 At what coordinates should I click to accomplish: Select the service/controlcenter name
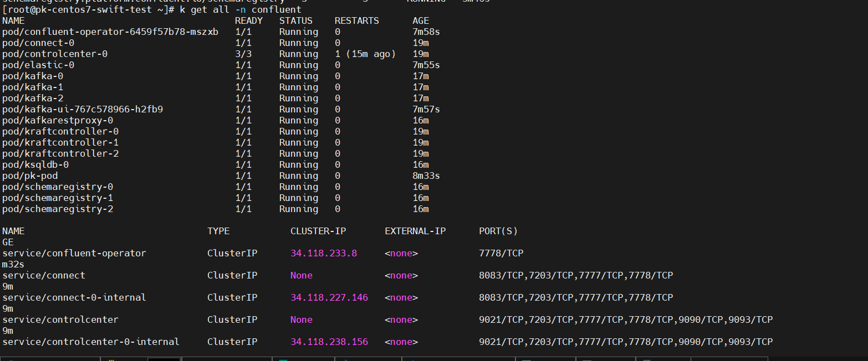coord(60,319)
